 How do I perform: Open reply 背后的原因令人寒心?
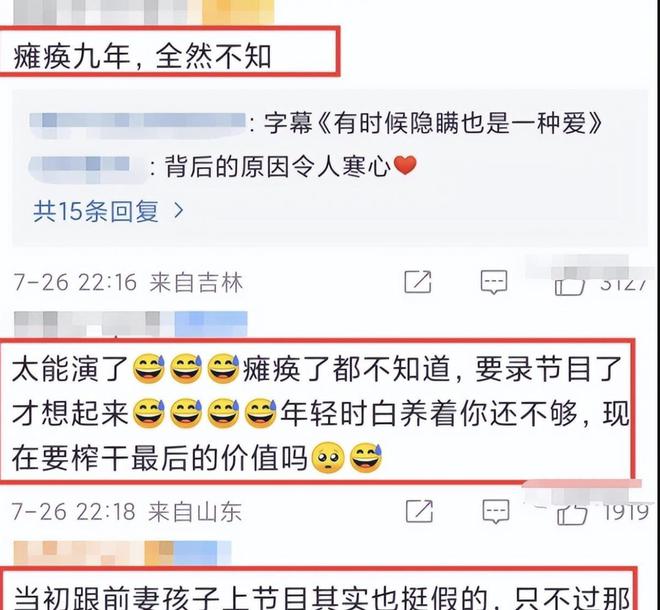click(x=290, y=166)
